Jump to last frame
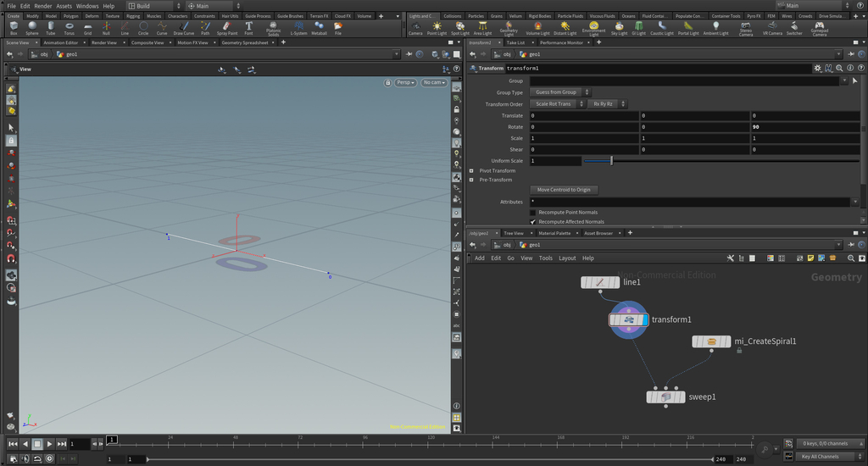The height and width of the screenshot is (466, 868). coord(61,444)
